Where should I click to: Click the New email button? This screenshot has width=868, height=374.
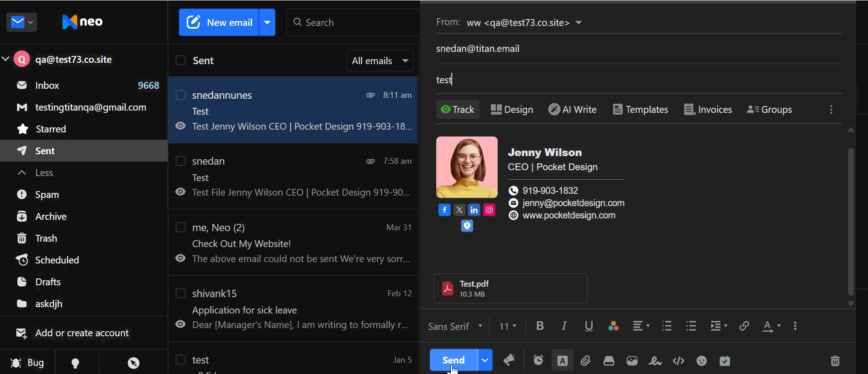click(x=219, y=22)
